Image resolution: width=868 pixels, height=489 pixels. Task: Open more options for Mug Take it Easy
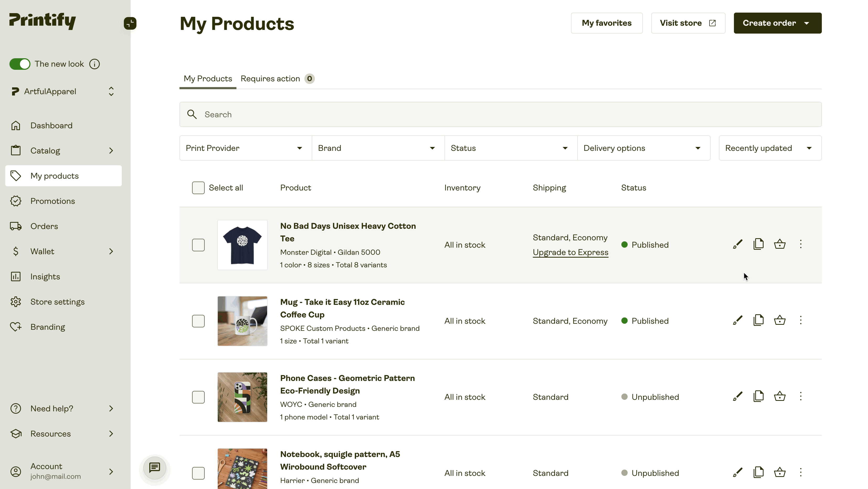801,320
